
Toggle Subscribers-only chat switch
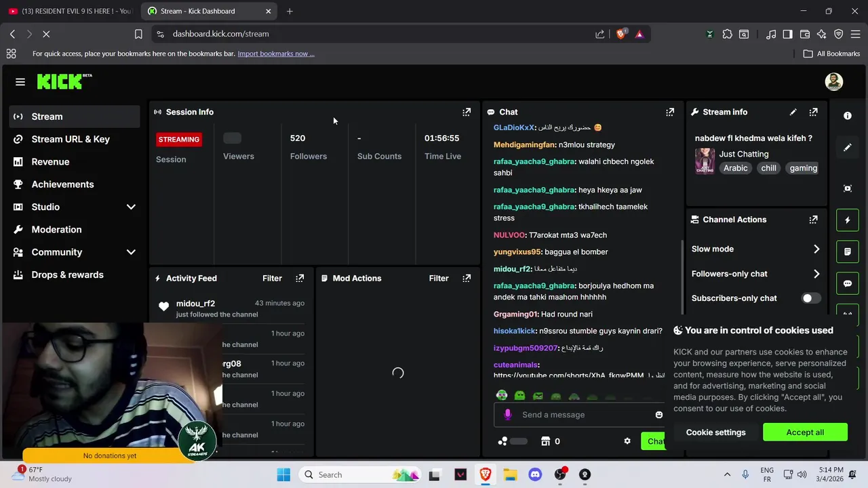tap(811, 298)
